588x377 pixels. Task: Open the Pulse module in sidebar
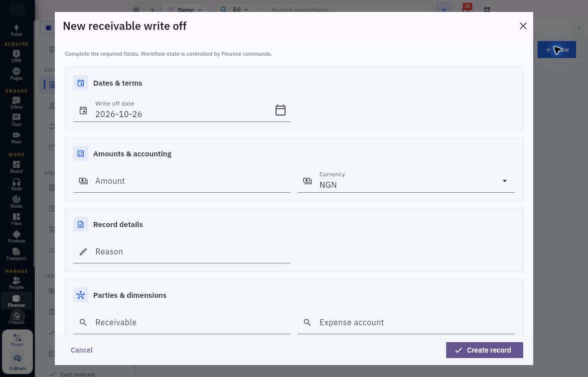[16, 30]
